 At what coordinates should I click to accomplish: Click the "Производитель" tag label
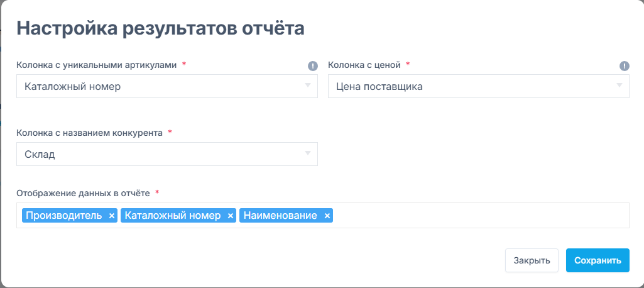(63, 216)
